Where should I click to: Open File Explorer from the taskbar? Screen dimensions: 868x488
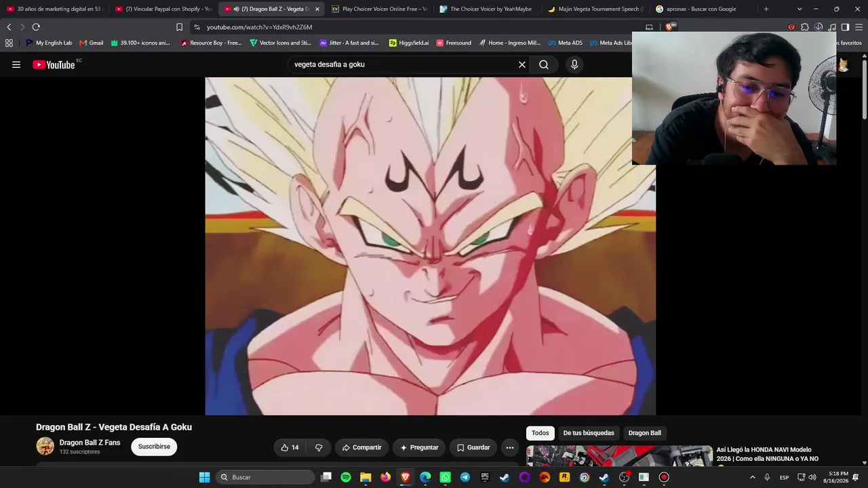point(366,477)
